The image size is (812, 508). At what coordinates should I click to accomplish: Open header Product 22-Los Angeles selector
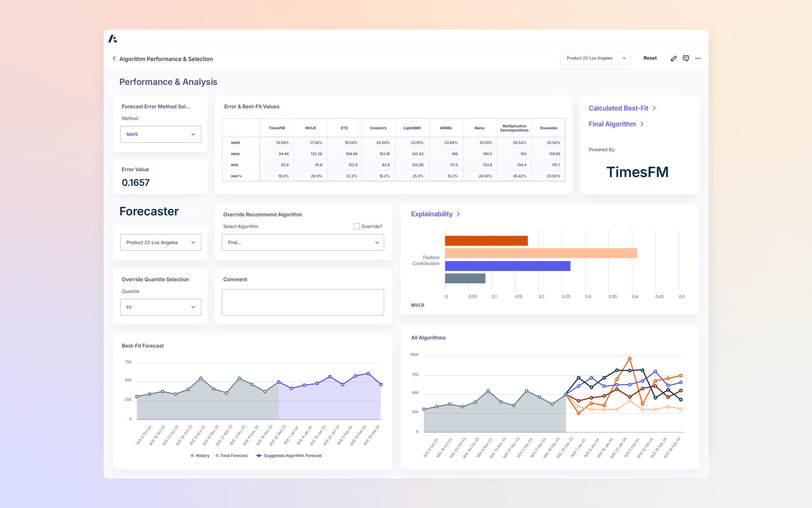(x=595, y=58)
